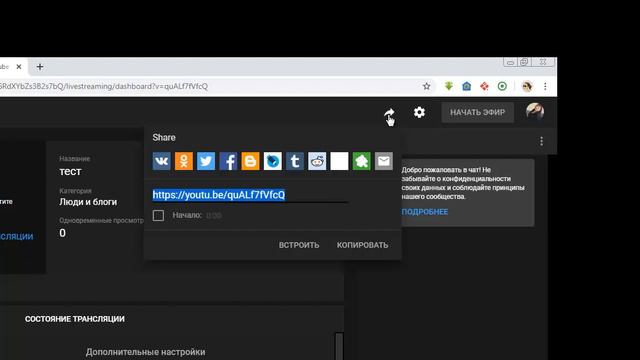Share the link on Tumblr
640x360 pixels.
coord(295,161)
